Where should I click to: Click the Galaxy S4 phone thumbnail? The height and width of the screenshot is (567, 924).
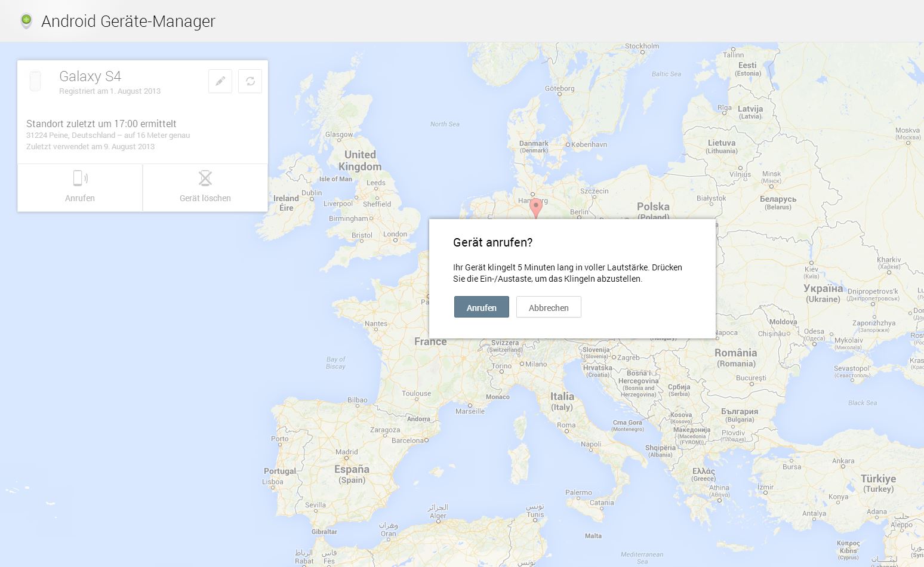click(35, 81)
